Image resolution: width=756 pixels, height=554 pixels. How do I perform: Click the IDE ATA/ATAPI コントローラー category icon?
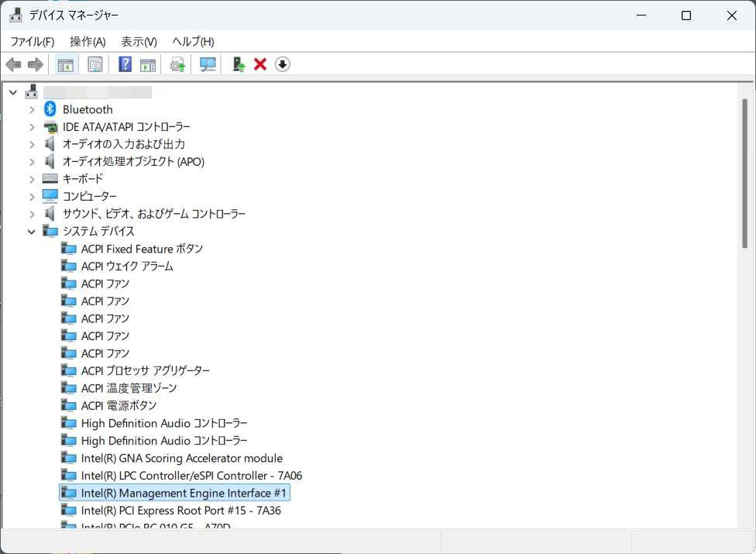click(50, 127)
